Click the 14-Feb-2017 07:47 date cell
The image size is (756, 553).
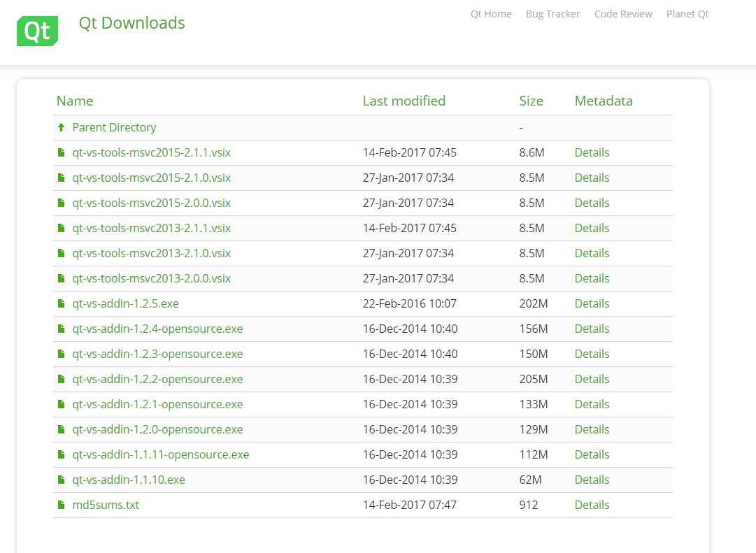(x=409, y=504)
